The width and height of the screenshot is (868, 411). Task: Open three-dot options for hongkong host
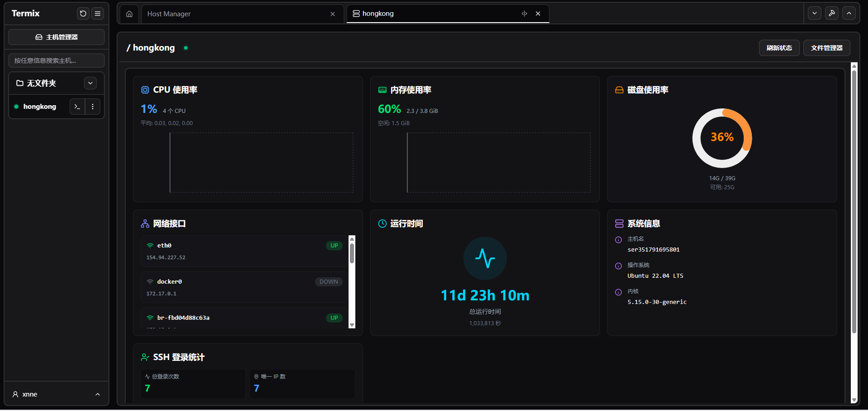click(93, 107)
